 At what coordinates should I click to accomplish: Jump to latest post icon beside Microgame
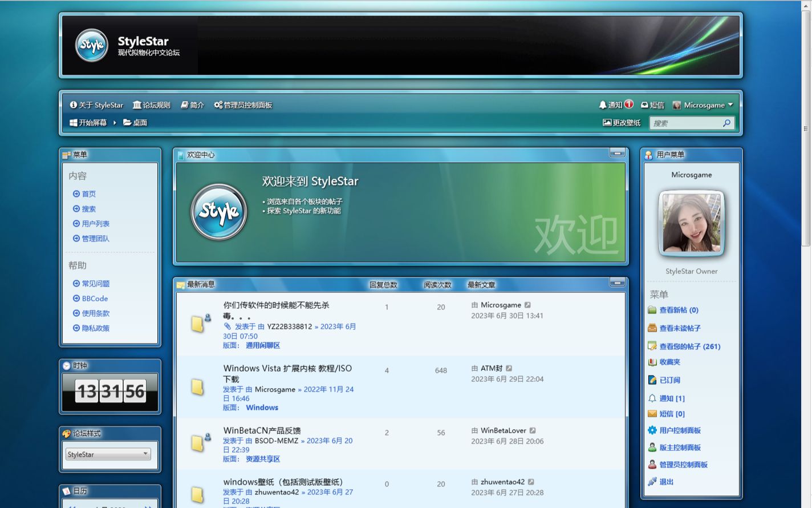pyautogui.click(x=527, y=305)
